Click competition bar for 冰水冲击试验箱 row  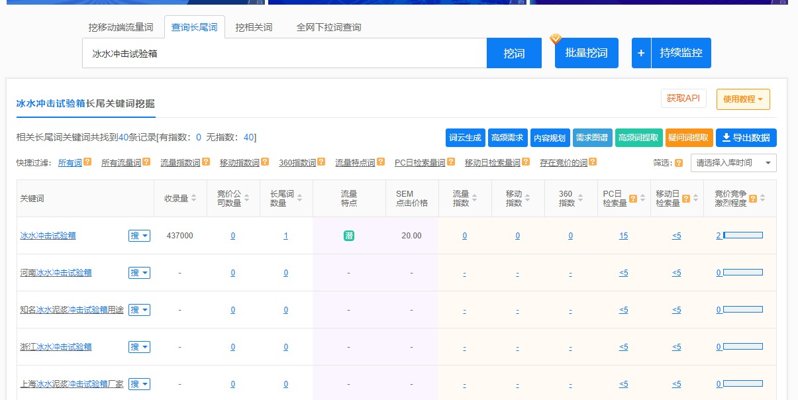[743, 236]
